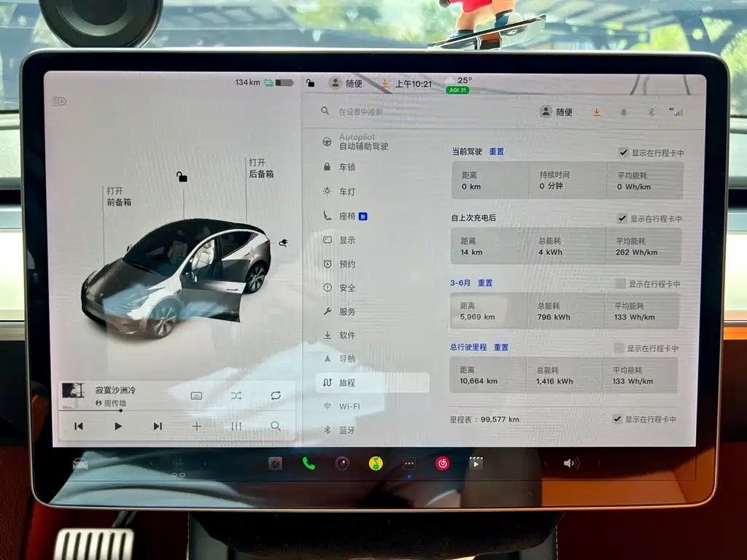This screenshot has width=747, height=560.
Task: Tap the Bluetooth icon in settings header
Action: (x=651, y=112)
